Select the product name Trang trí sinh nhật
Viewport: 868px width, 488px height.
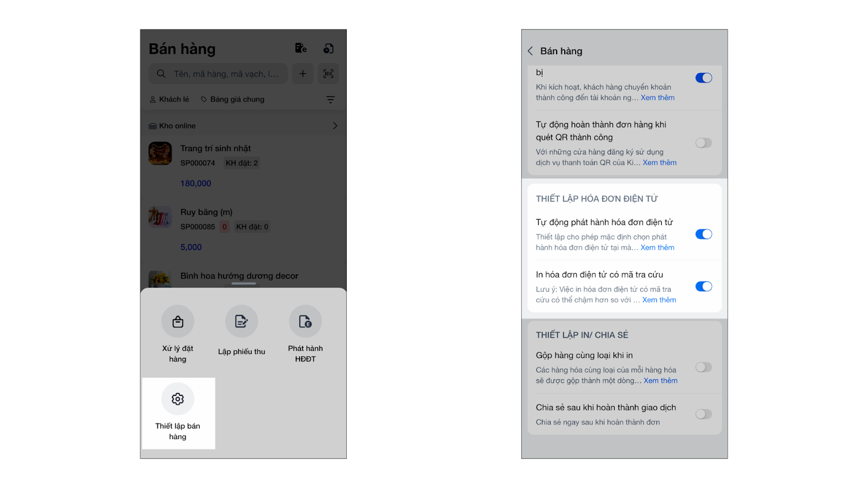(x=215, y=149)
